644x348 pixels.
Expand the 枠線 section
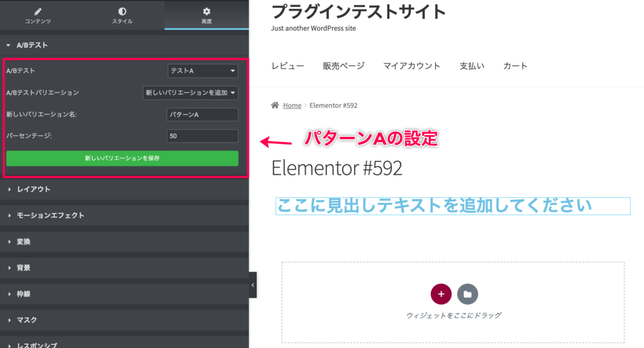pyautogui.click(x=124, y=294)
